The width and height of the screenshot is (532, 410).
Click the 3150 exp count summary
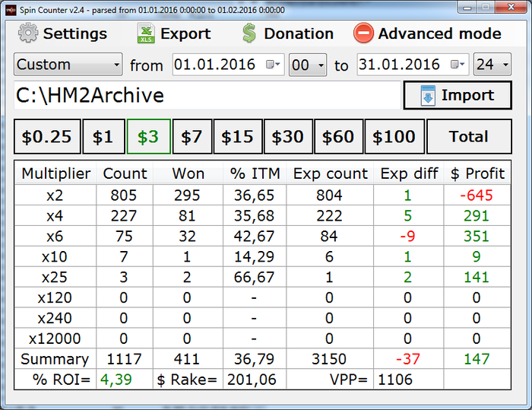click(329, 359)
